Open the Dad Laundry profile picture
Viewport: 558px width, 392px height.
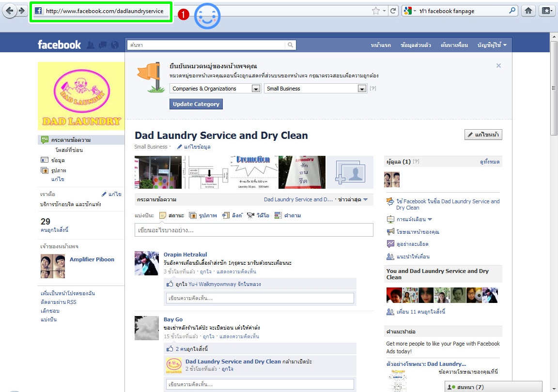point(81,96)
